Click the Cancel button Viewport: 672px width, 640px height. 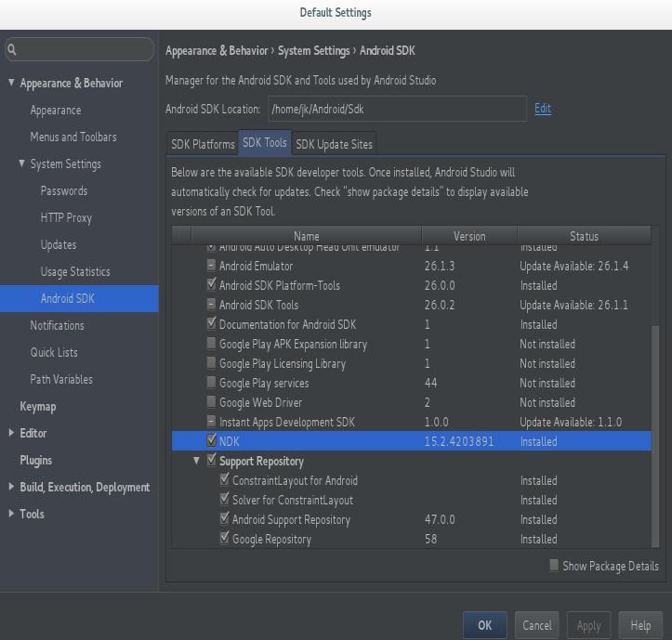[537, 625]
